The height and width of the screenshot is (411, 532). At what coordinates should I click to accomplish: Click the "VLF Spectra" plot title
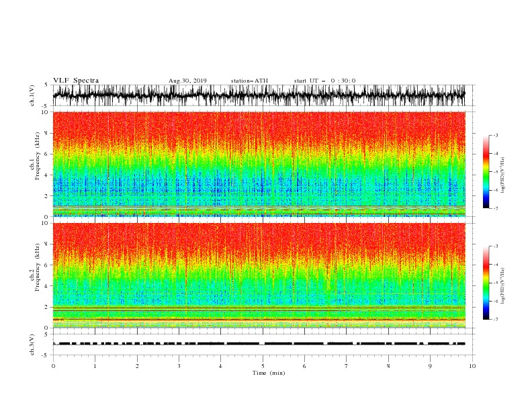76,81
